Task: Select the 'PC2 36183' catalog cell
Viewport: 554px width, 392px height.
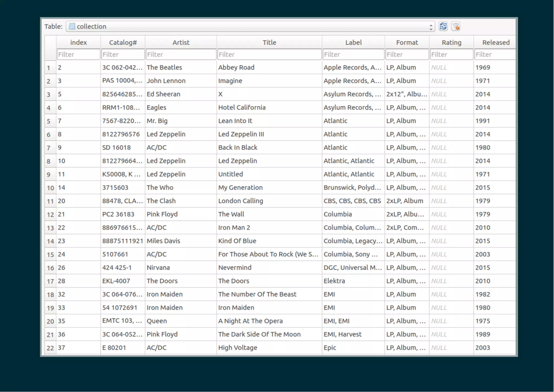Action: point(123,214)
